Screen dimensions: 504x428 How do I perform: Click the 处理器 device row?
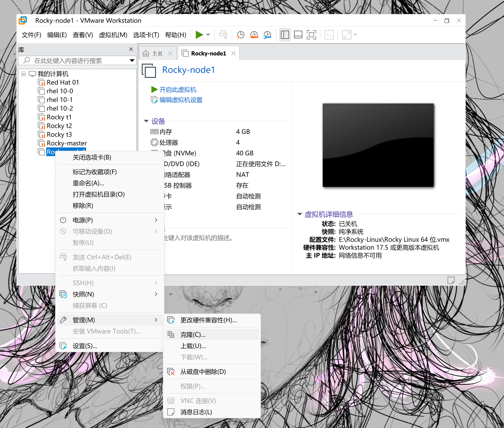pos(218,143)
